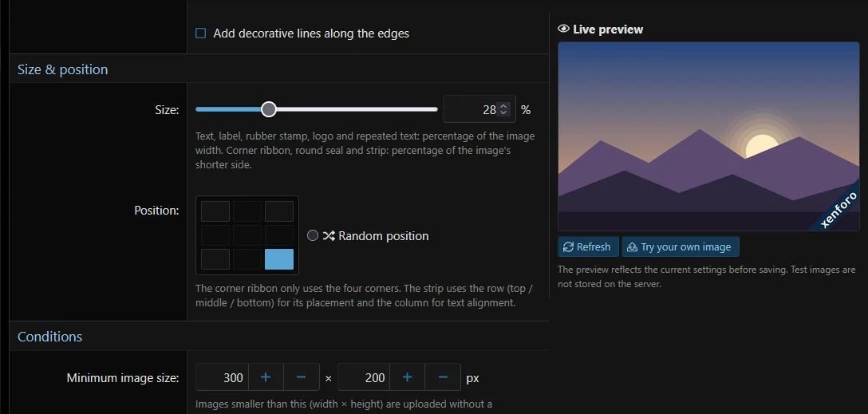Click the Try your own image button
This screenshot has width=868, height=414.
coord(681,246)
